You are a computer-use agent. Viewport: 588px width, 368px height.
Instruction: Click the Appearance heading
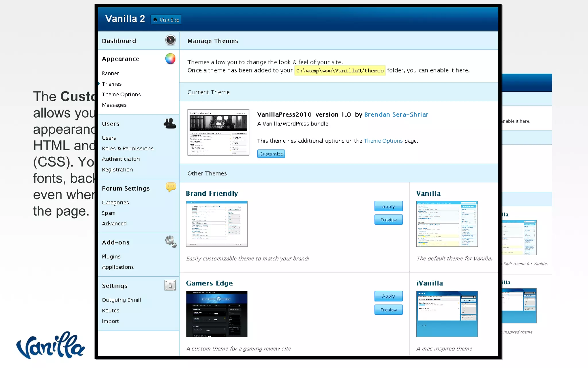coord(120,59)
